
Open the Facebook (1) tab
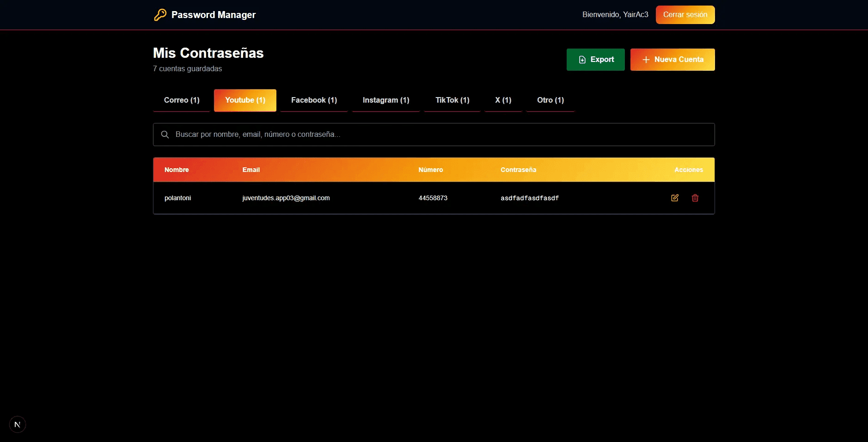pyautogui.click(x=314, y=100)
